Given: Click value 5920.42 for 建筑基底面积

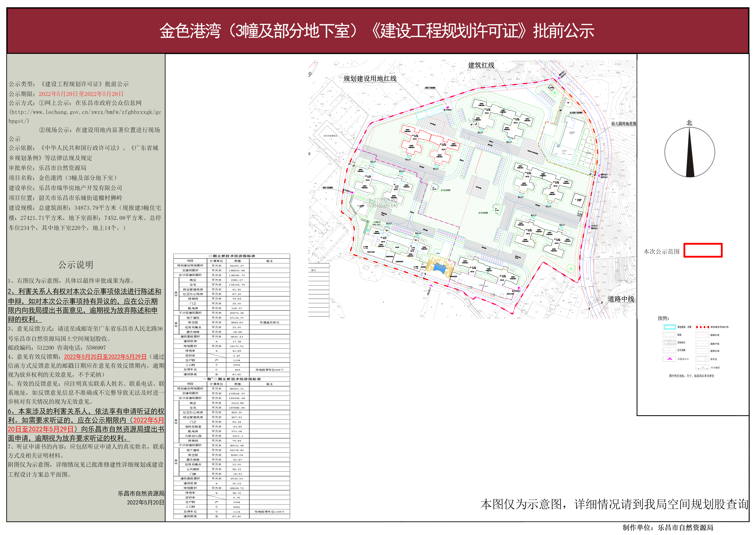Looking at the screenshot, I should (237, 337).
